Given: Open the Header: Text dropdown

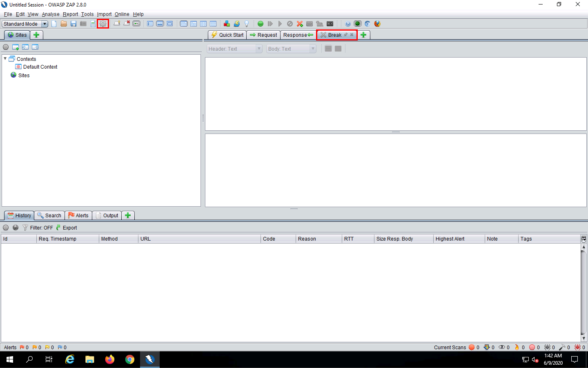Looking at the screenshot, I should [234, 49].
